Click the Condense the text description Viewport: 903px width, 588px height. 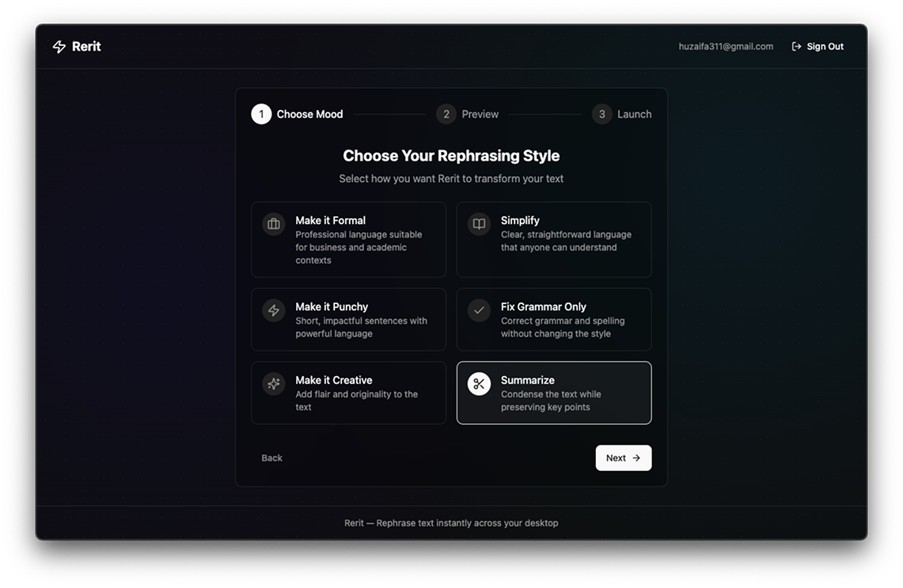click(x=551, y=400)
